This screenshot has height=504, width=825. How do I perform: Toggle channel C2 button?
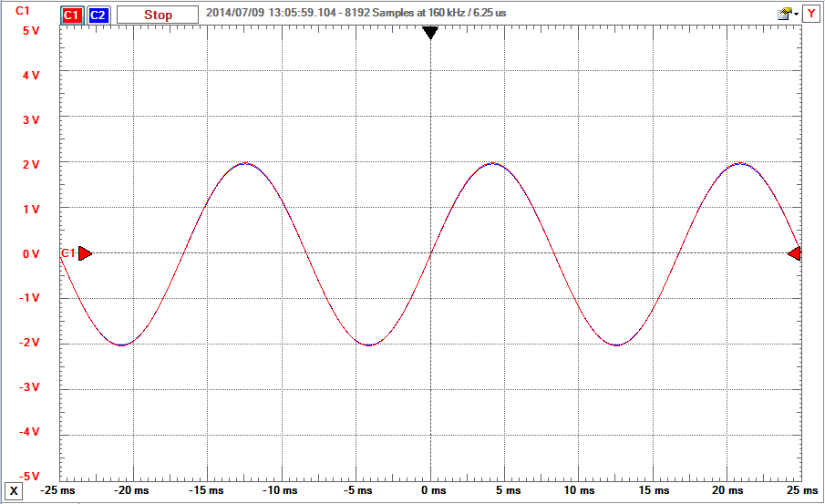click(x=98, y=15)
